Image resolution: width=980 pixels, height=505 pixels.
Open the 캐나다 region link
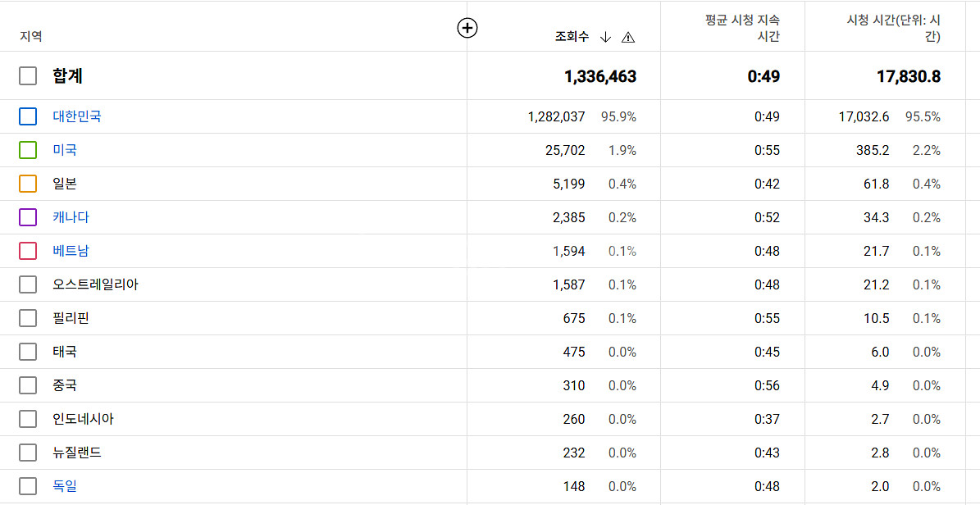(x=71, y=217)
